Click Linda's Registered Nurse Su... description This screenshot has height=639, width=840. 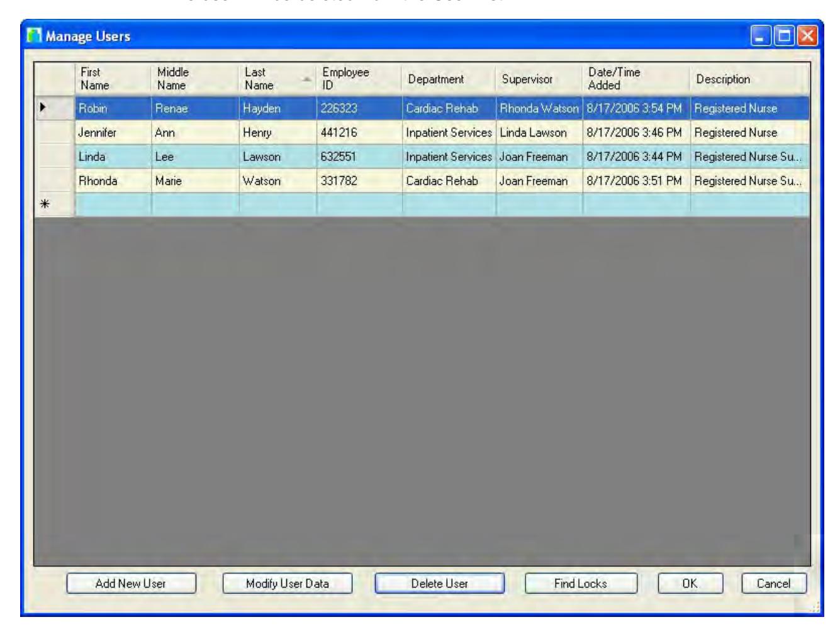pos(750,157)
